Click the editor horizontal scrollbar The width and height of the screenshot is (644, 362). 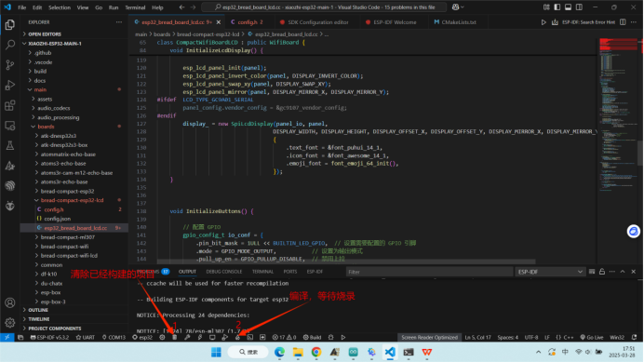346,261
